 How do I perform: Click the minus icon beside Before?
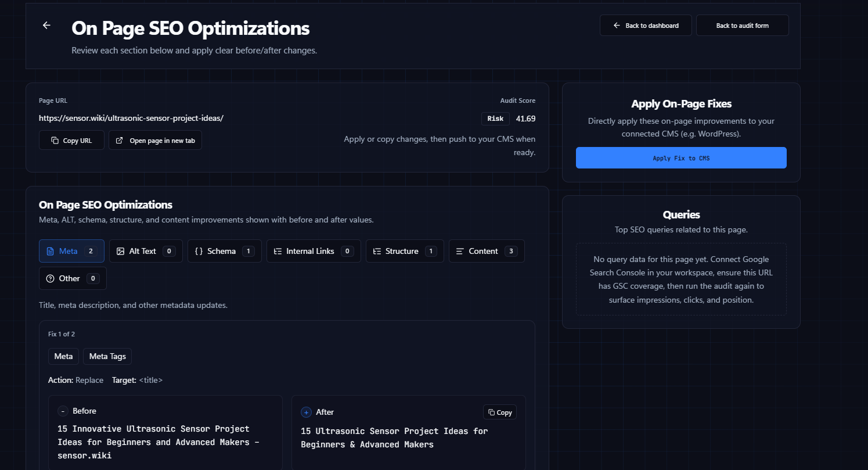[63, 411]
